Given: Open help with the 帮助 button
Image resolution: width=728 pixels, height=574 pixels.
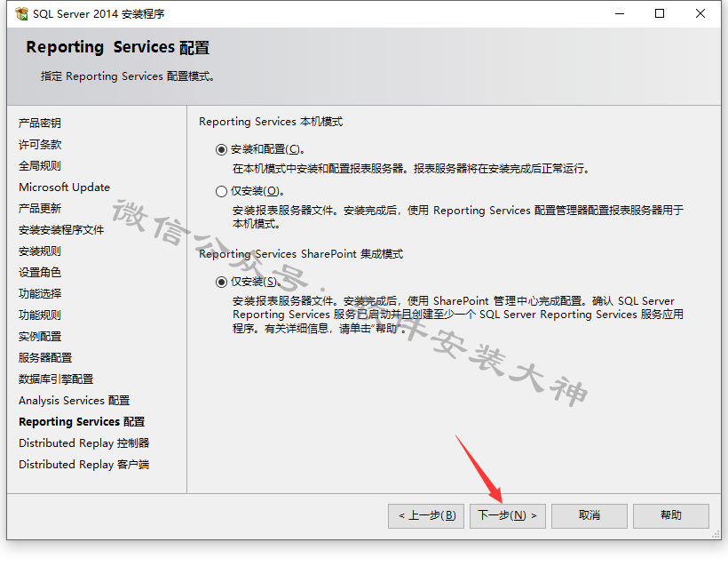Looking at the screenshot, I should [x=671, y=516].
